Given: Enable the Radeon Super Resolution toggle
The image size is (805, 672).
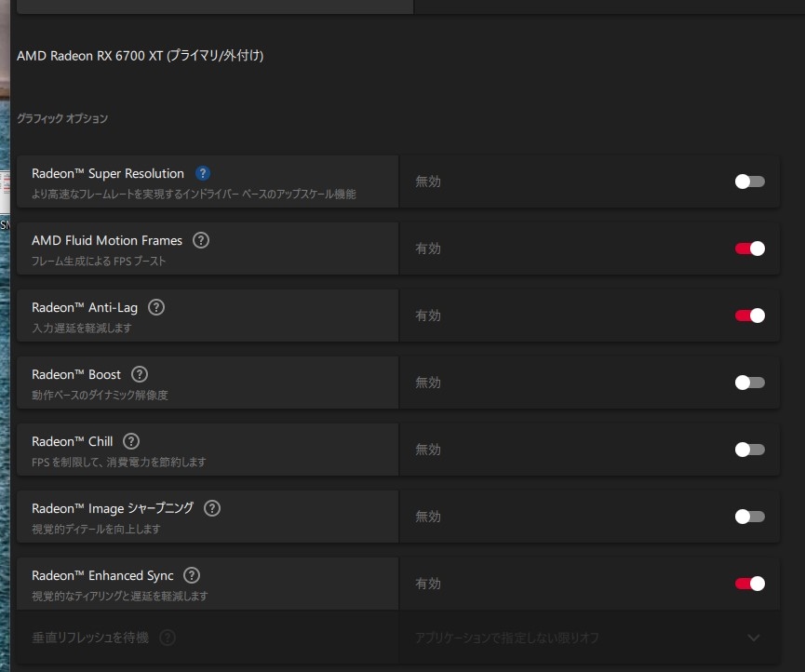Looking at the screenshot, I should pyautogui.click(x=749, y=181).
